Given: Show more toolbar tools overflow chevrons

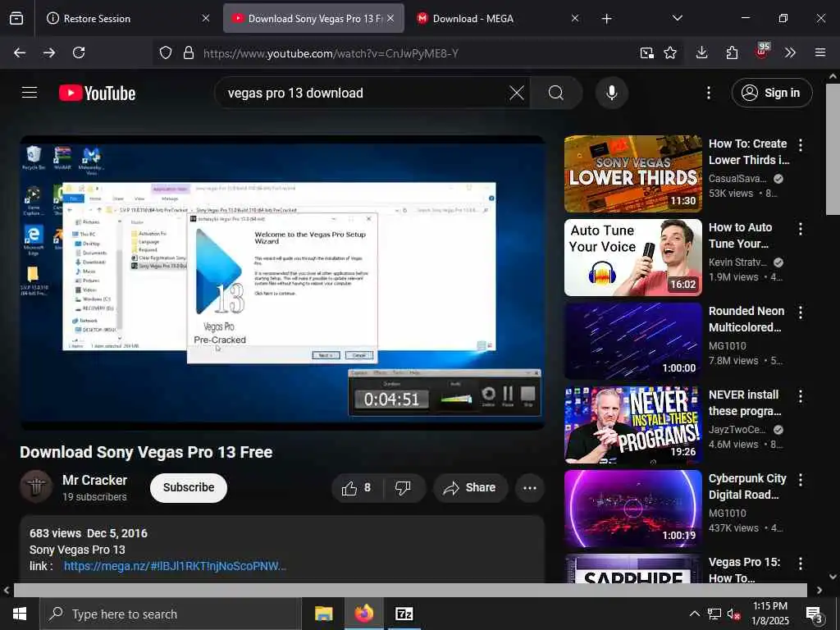Looking at the screenshot, I should [x=790, y=52].
